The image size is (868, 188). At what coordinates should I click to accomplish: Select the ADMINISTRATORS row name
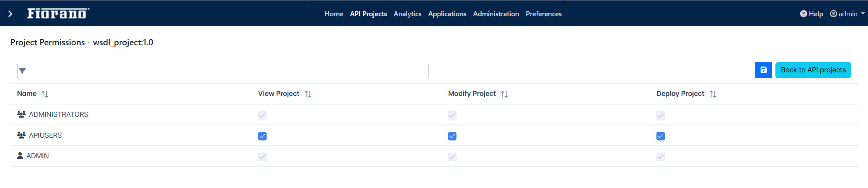(x=59, y=115)
